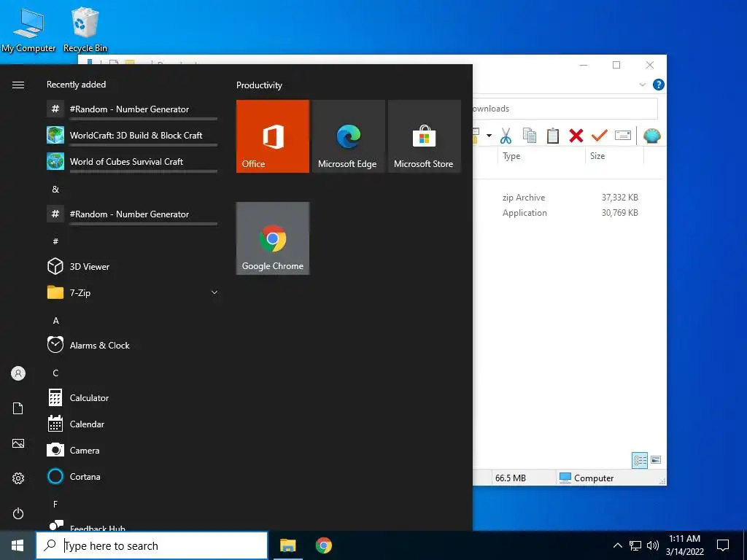Viewport: 747px width, 560px height.
Task: Click the Windows Start button
Action: pyautogui.click(x=18, y=545)
